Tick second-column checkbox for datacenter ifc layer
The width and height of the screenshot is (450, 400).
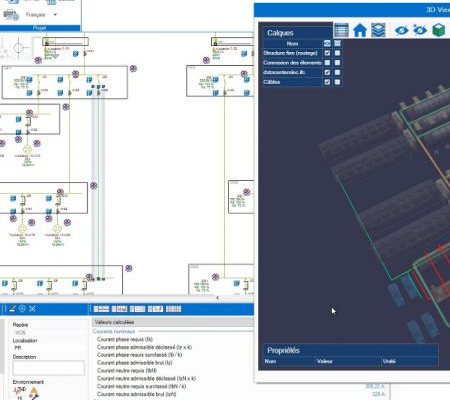point(337,72)
